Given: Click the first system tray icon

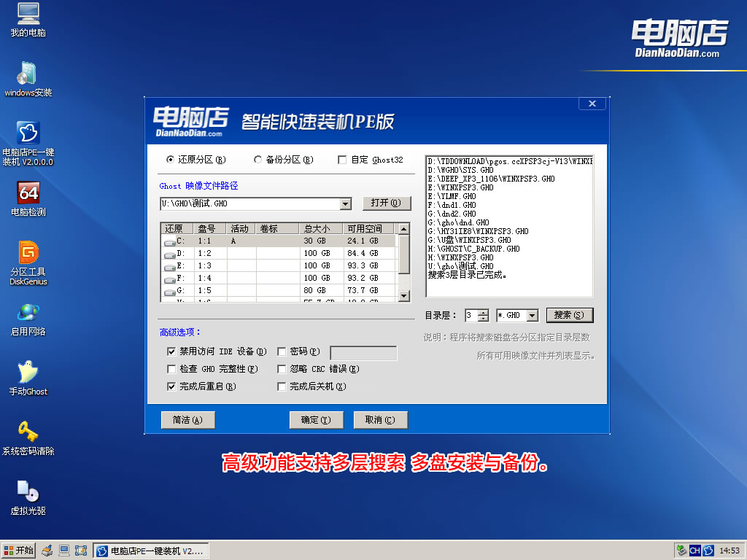Looking at the screenshot, I should tap(681, 551).
